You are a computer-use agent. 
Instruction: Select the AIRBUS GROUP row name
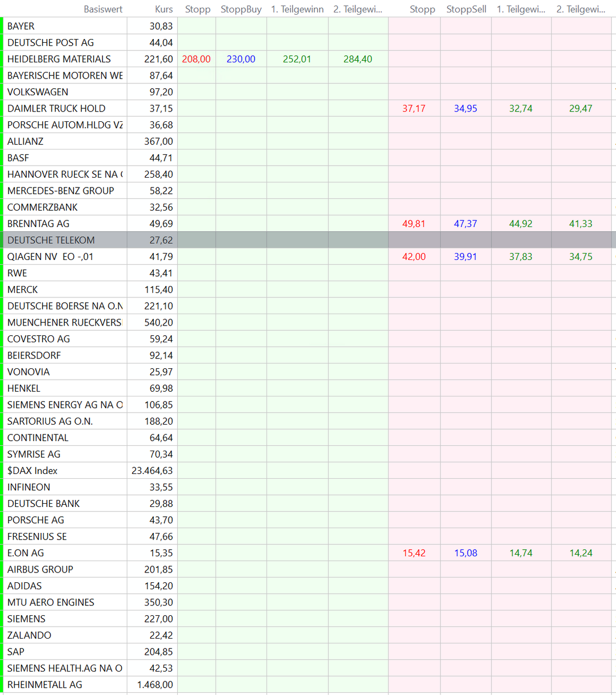[x=40, y=569]
